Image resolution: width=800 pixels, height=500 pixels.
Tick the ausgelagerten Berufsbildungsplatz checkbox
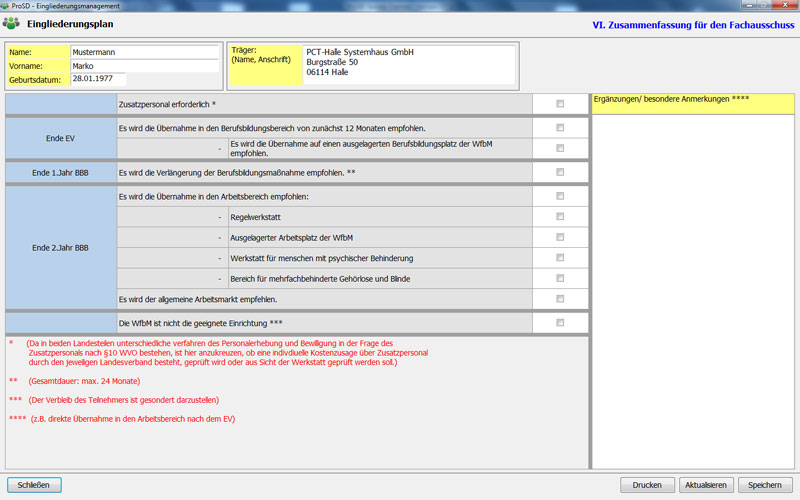(560, 148)
